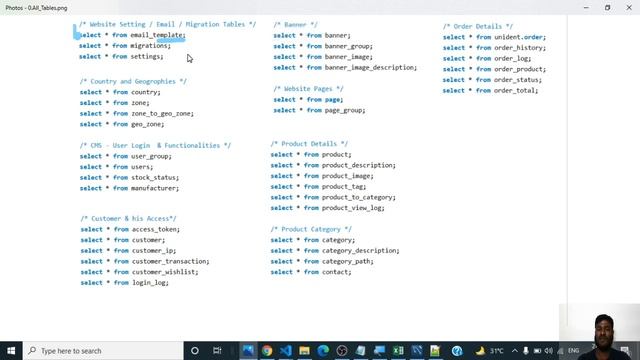The height and width of the screenshot is (360, 640).
Task: Open Google Chrome from the taskbar
Action: 267,351
